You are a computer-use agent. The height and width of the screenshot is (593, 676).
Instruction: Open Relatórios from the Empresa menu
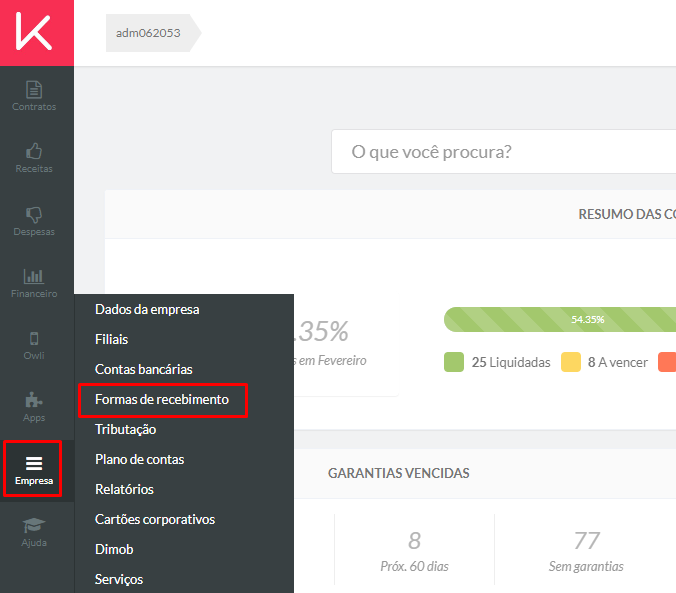[124, 489]
